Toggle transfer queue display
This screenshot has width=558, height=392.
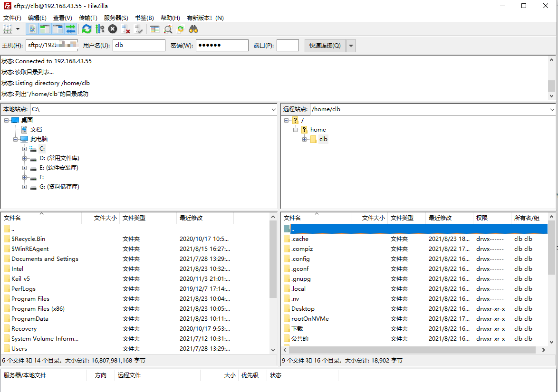click(x=71, y=29)
